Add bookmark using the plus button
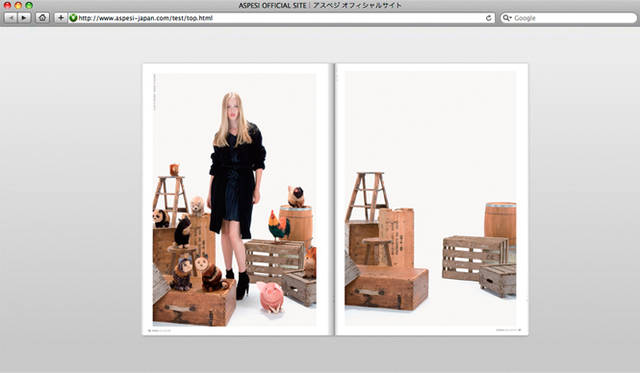 pos(60,18)
